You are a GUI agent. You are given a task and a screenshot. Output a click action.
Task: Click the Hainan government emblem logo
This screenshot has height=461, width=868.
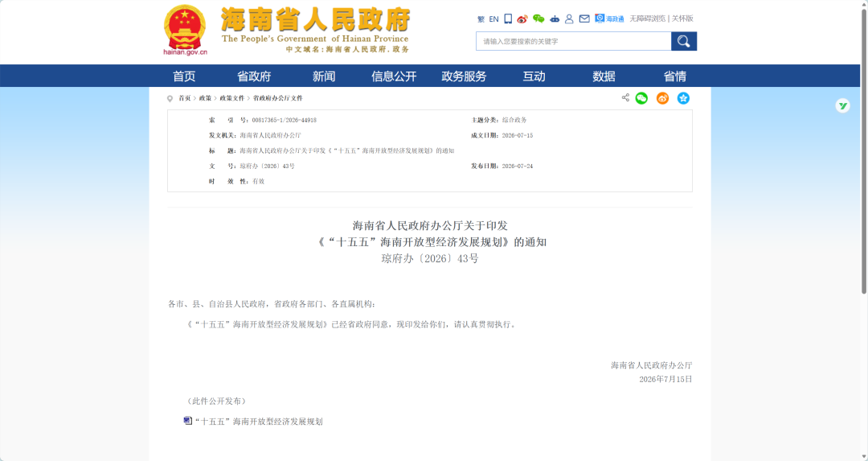185,30
